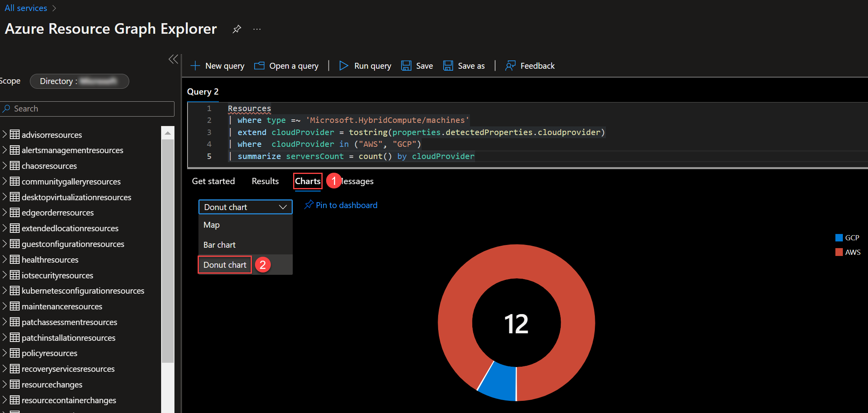Change the Directory scope pill
Image resolution: width=868 pixels, height=413 pixels.
(x=79, y=81)
